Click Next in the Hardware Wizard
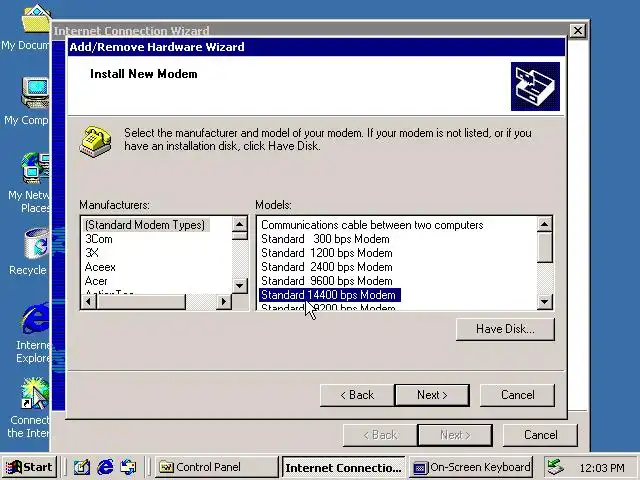 tap(432, 395)
